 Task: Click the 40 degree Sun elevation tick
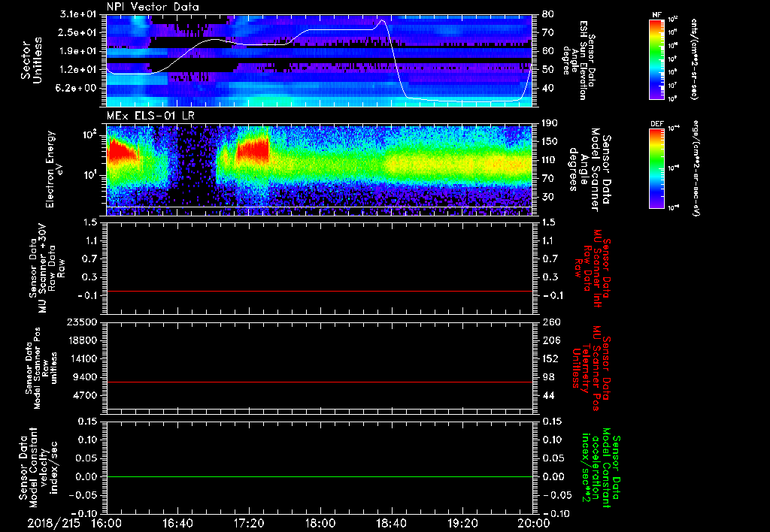547,88
